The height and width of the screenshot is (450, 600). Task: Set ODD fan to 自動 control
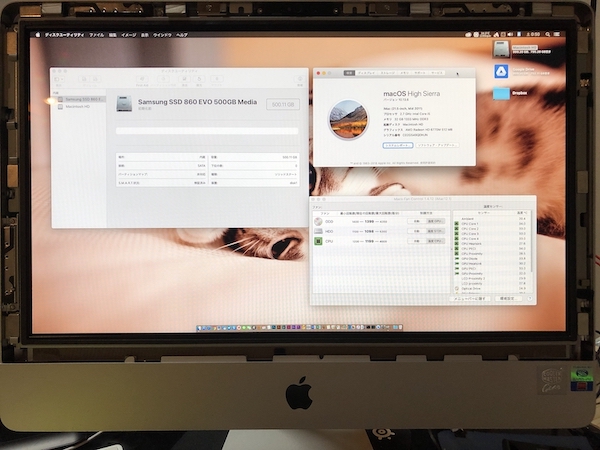pyautogui.click(x=416, y=221)
